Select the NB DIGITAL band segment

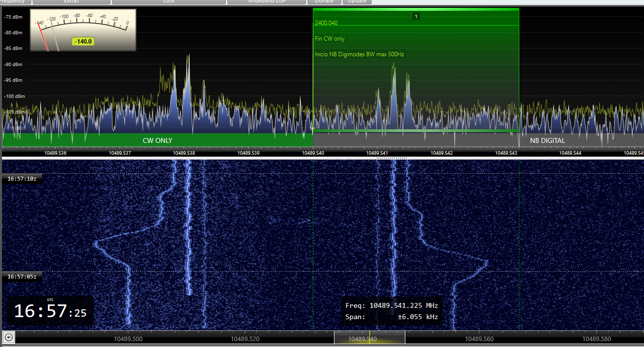click(x=547, y=140)
